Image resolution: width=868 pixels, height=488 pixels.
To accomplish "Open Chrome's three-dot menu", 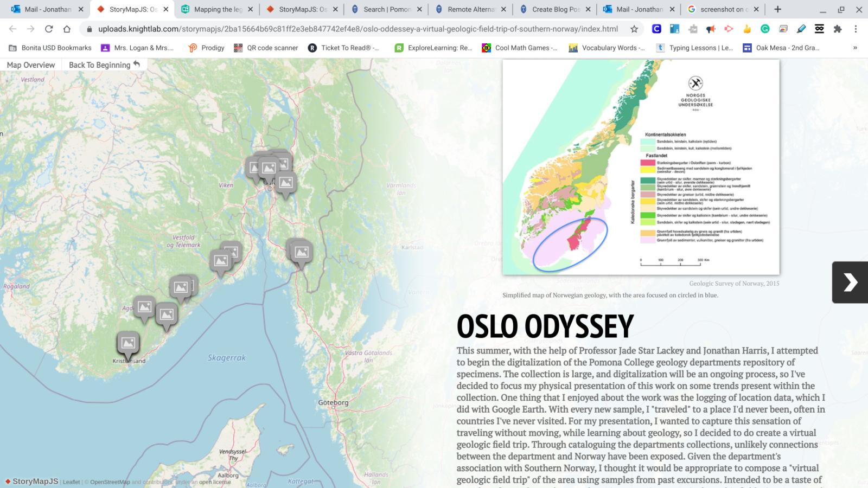I will (x=856, y=30).
